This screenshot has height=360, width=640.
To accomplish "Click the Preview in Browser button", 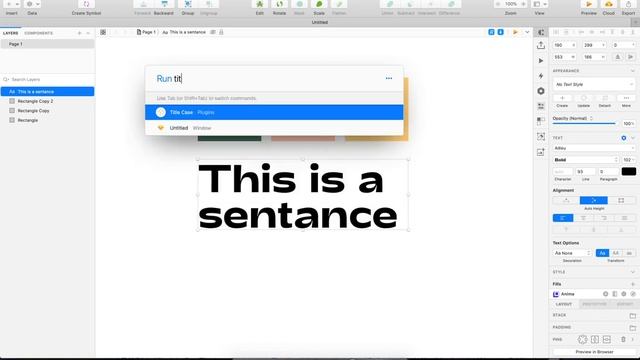I will (594, 352).
